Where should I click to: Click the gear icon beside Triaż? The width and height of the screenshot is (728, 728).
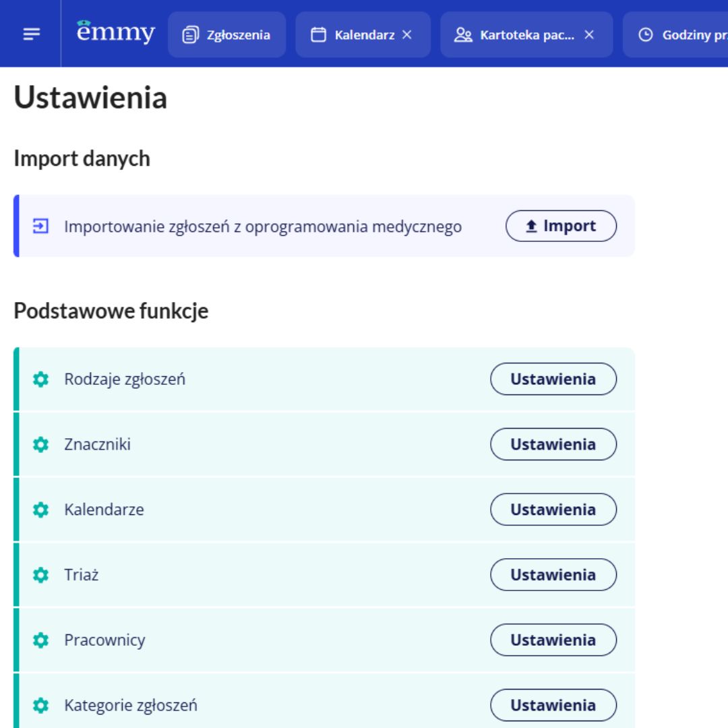pos(41,576)
